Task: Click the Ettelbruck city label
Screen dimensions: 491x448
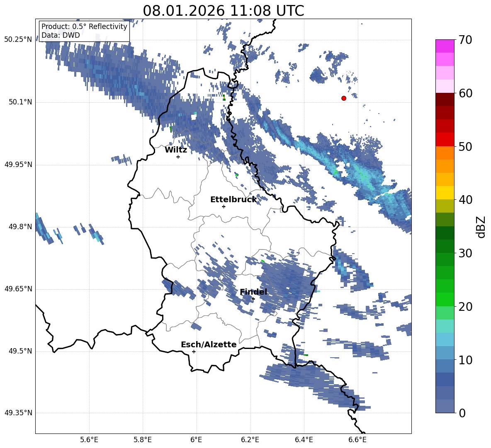Action: 233,199
